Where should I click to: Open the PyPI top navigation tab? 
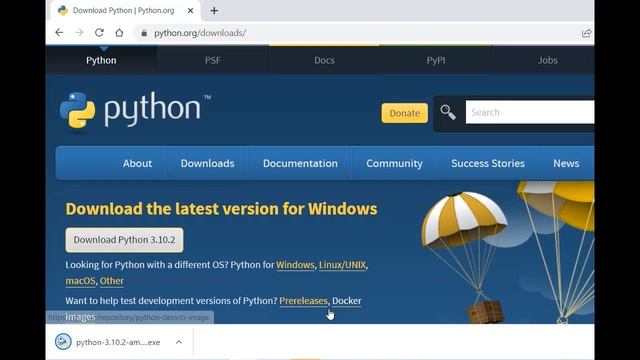pos(436,60)
